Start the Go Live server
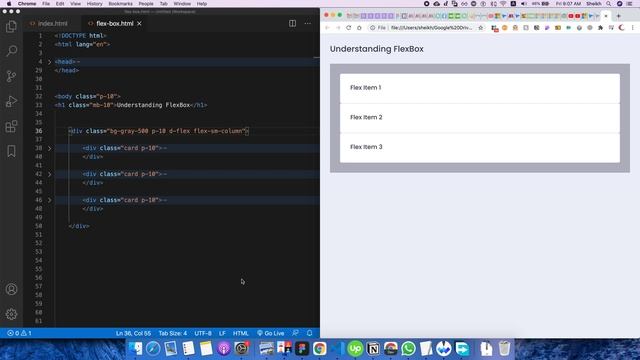The width and height of the screenshot is (640, 360). [x=271, y=333]
